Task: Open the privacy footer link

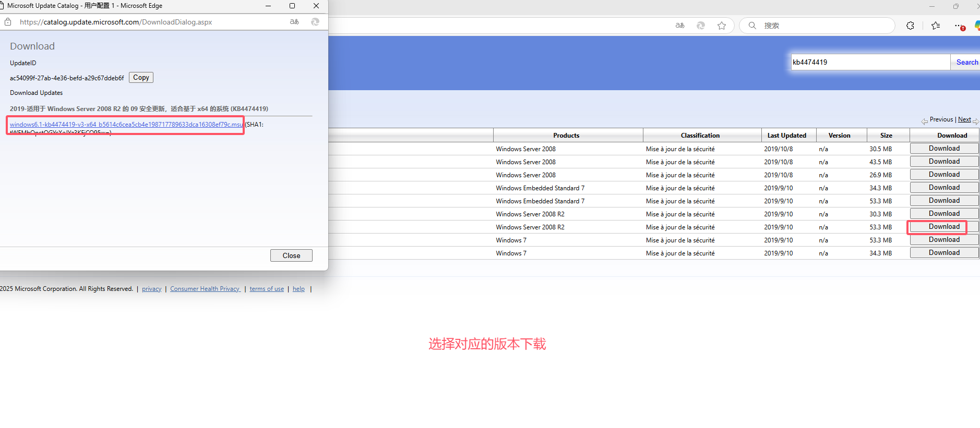Action: click(152, 289)
